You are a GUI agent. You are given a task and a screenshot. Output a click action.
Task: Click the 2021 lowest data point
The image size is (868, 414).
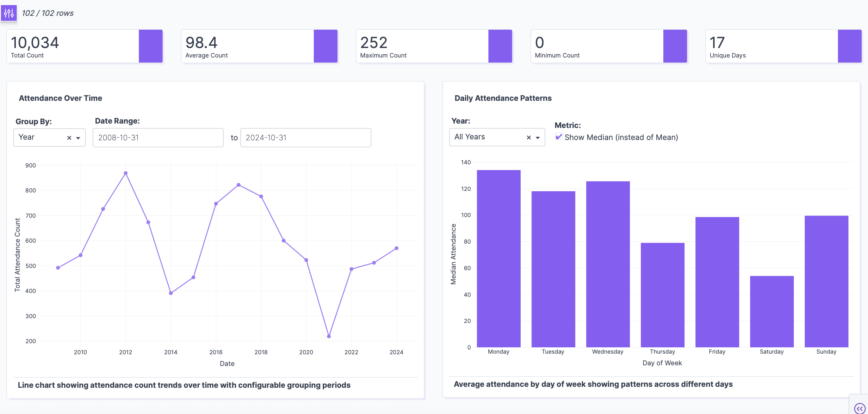coord(329,336)
